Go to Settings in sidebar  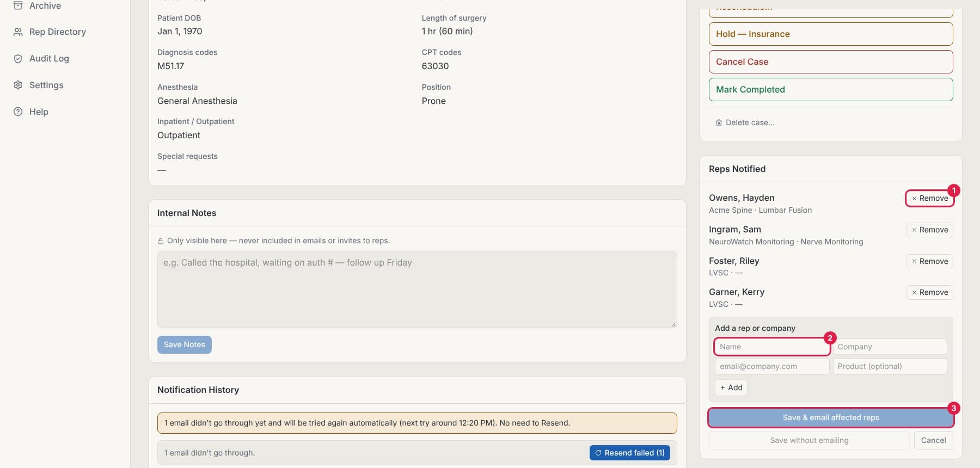pos(46,85)
